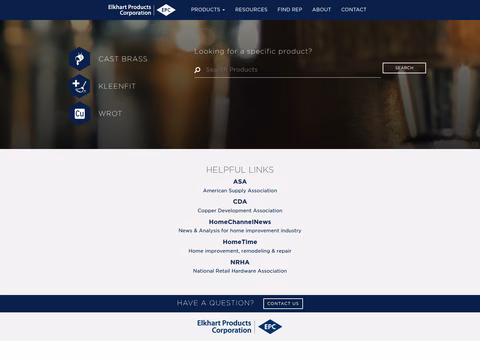
Task: Open the ASA helpful link
Action: (x=240, y=182)
